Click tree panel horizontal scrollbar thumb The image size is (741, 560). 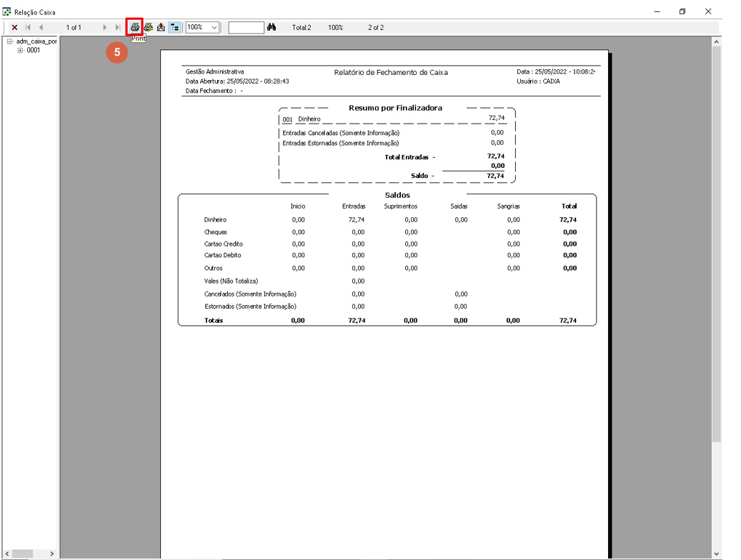(x=22, y=554)
